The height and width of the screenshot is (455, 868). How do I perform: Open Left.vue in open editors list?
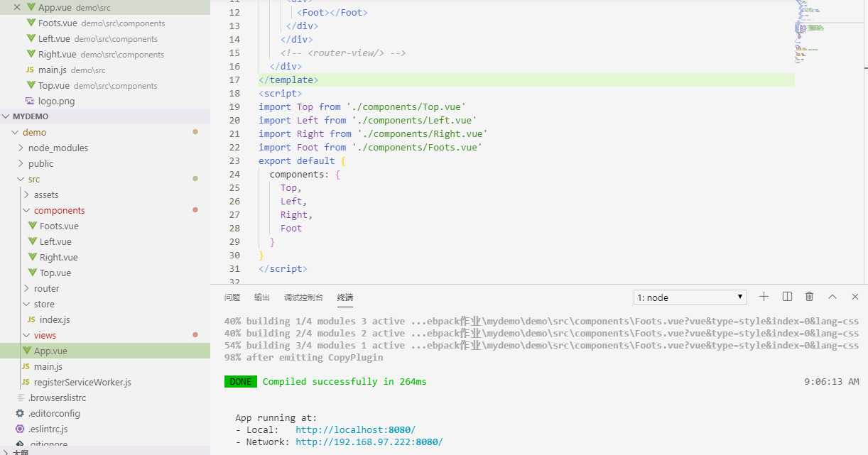tap(105, 38)
